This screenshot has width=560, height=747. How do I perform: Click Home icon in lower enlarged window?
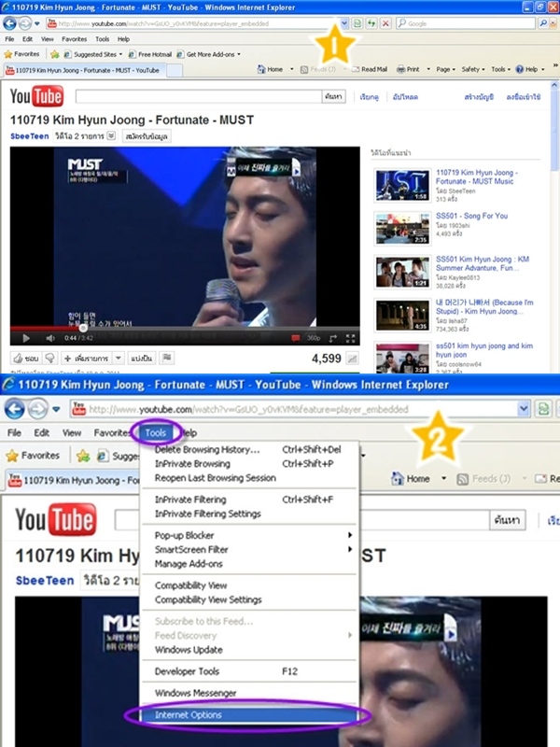tap(398, 478)
